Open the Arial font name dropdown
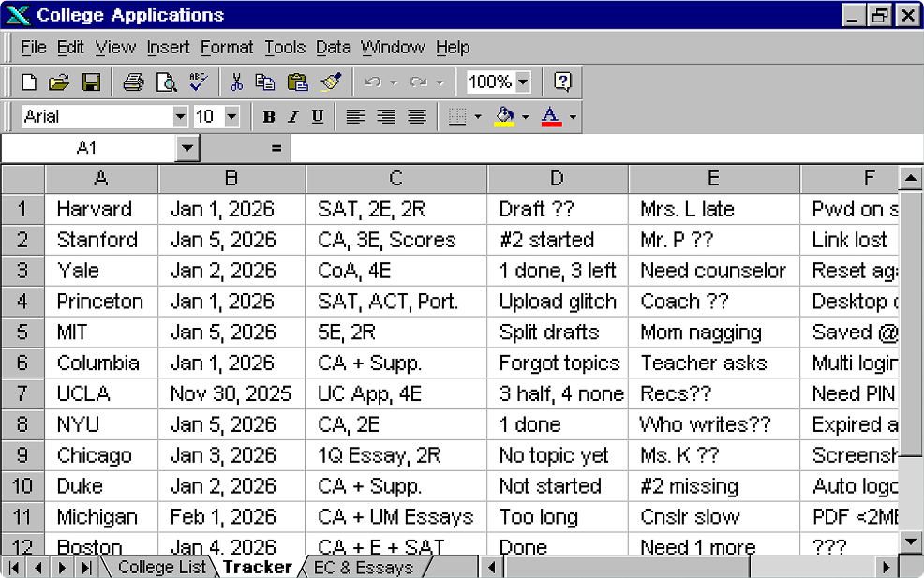The height and width of the screenshot is (578, 924). 180,117
